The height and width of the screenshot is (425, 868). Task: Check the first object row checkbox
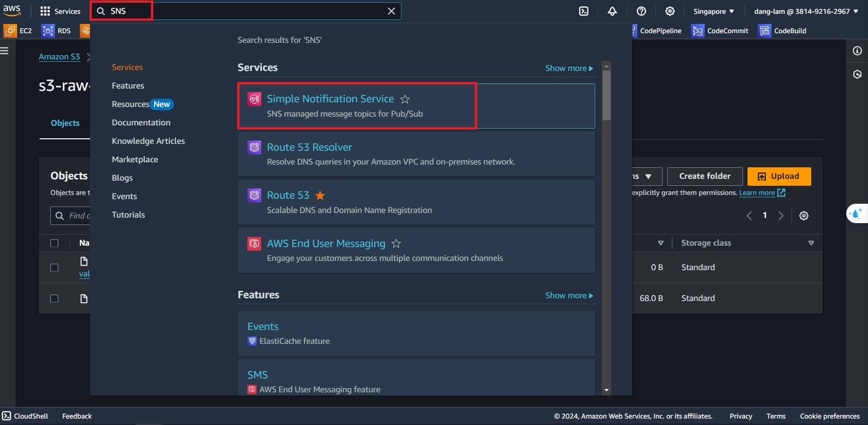pyautogui.click(x=54, y=267)
